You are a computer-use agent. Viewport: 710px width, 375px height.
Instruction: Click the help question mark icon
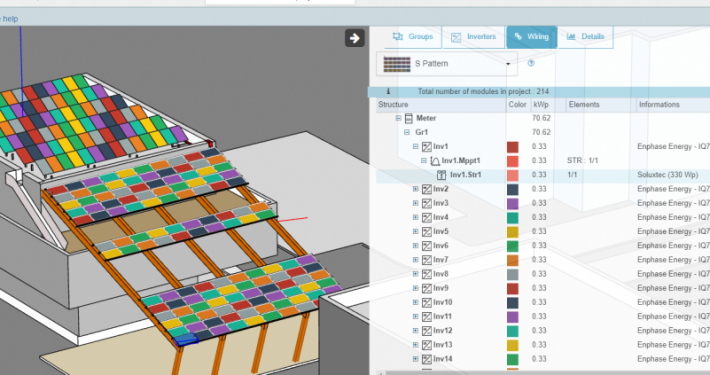pyautogui.click(x=531, y=63)
